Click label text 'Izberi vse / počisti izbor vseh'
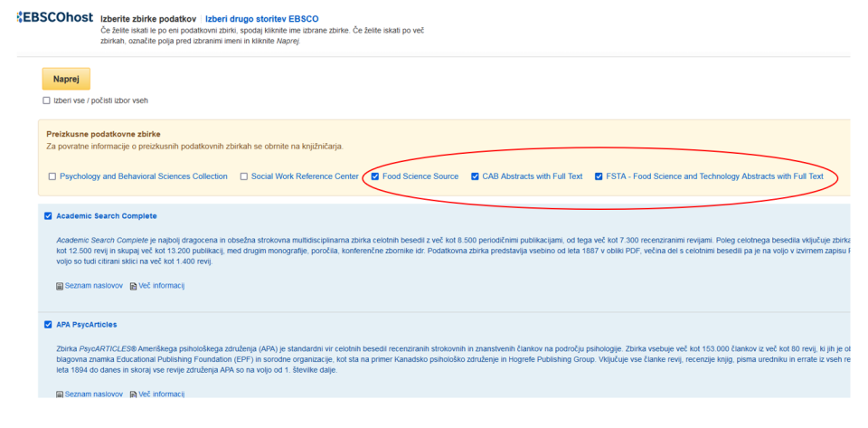 (100, 100)
